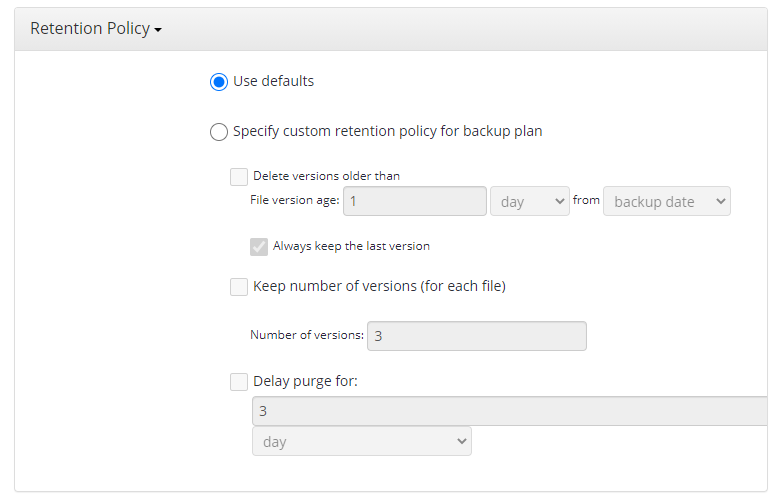The width and height of the screenshot is (775, 499).
Task: Click the 'Use defaults' label text
Action: [x=273, y=82]
